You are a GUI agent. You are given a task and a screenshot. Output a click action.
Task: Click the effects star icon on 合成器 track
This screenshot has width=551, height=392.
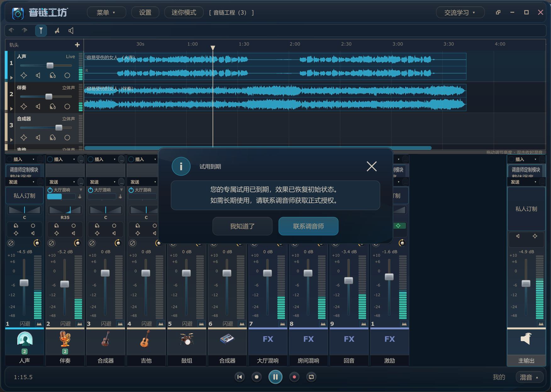[24, 138]
